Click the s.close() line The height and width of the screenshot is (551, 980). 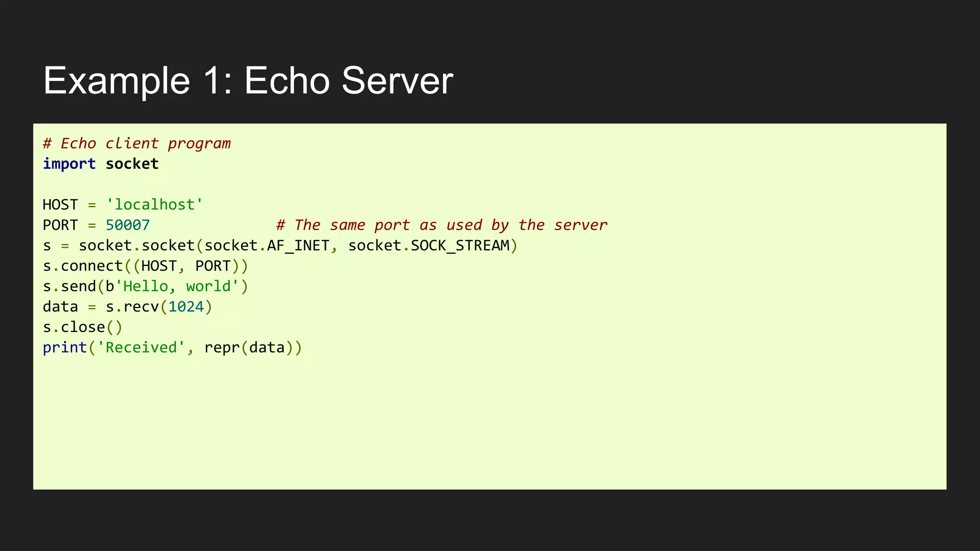tap(83, 327)
